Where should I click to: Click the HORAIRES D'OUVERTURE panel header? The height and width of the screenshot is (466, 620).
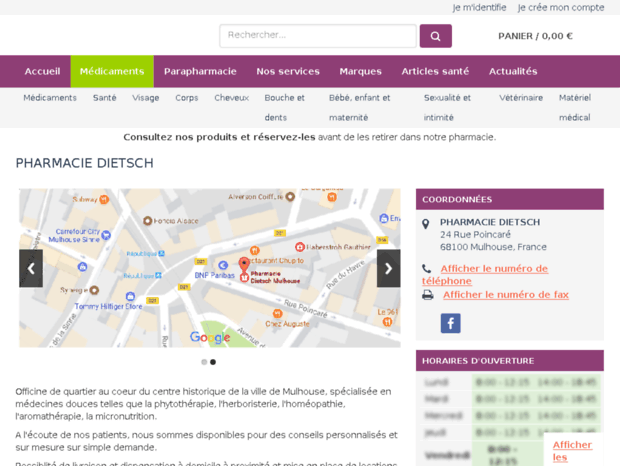pos(510,360)
